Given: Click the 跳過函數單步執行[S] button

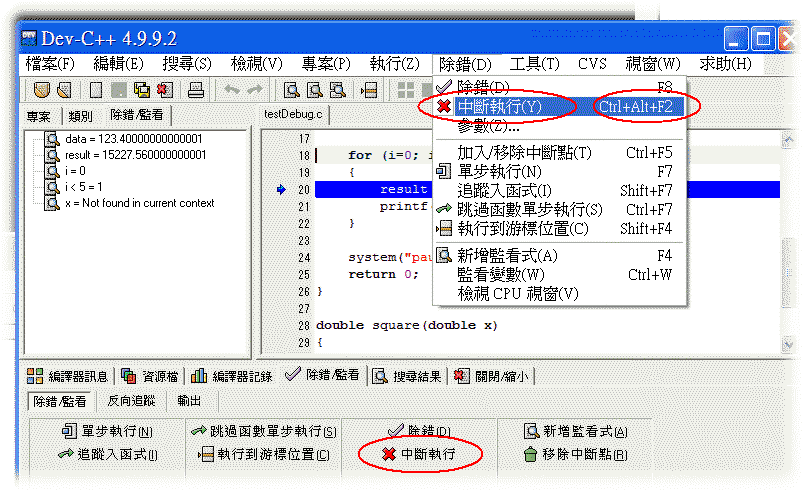Looking at the screenshot, I should point(264,432).
